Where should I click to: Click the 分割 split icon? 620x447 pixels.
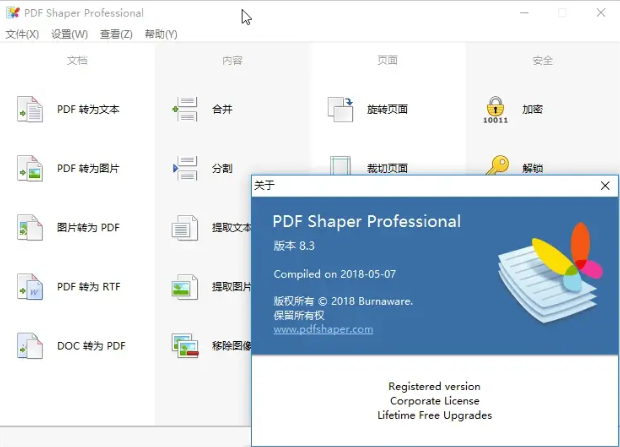[185, 169]
